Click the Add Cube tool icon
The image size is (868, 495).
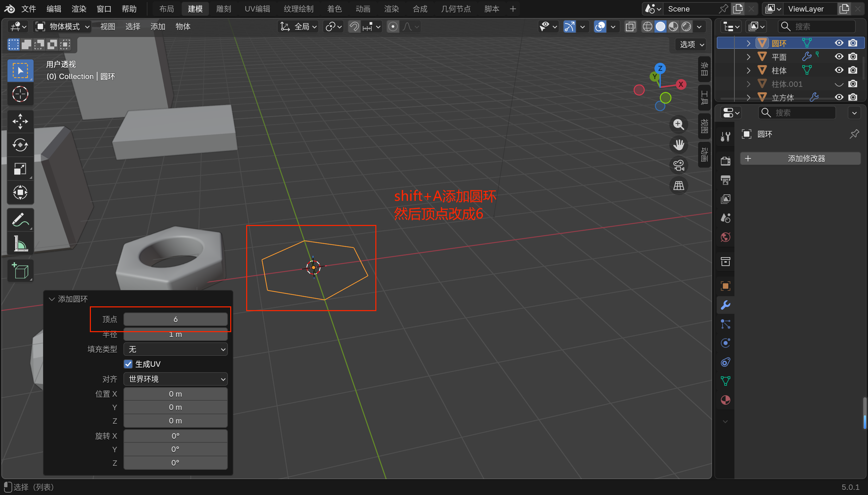[x=20, y=271]
